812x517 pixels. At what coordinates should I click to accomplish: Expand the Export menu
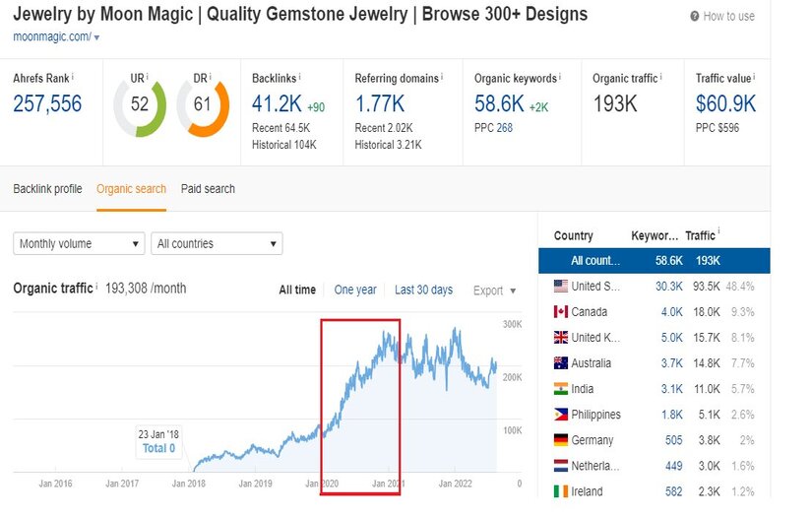point(494,291)
